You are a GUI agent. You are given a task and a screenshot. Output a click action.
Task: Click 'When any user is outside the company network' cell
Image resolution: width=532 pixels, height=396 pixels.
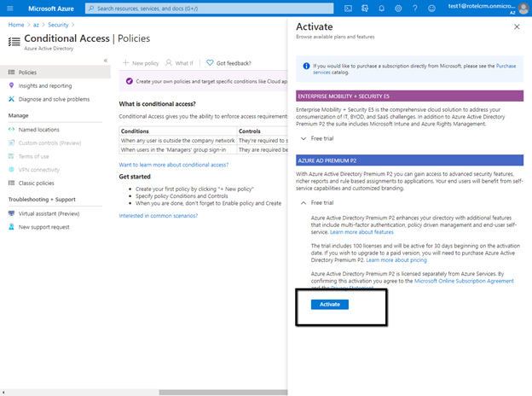click(x=178, y=141)
